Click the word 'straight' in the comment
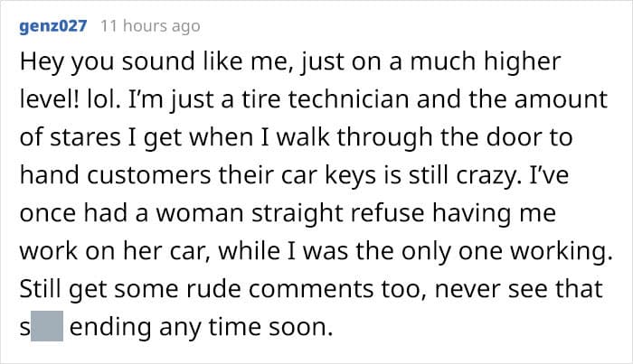Image resolution: width=633 pixels, height=364 pixels. [x=298, y=215]
